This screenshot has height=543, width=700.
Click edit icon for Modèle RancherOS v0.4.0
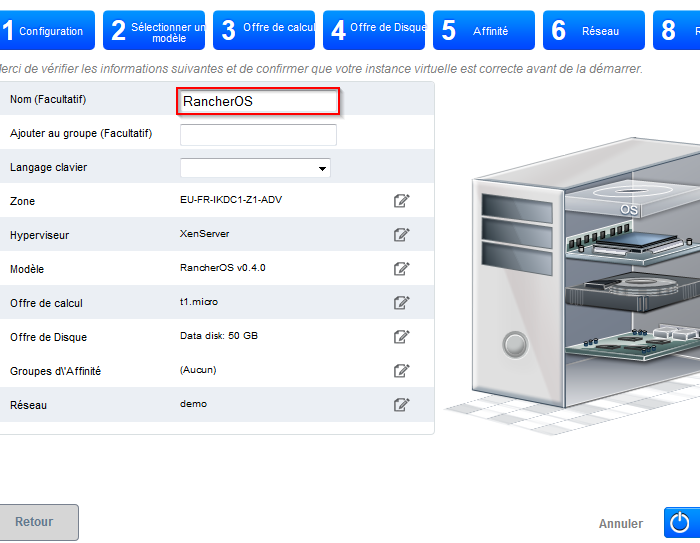[x=401, y=269]
